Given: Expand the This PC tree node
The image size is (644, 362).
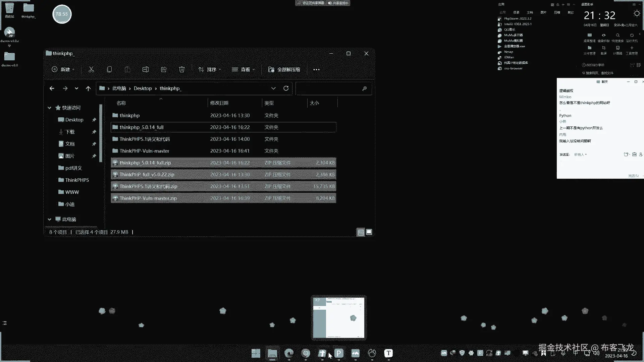Looking at the screenshot, I should coord(49,219).
